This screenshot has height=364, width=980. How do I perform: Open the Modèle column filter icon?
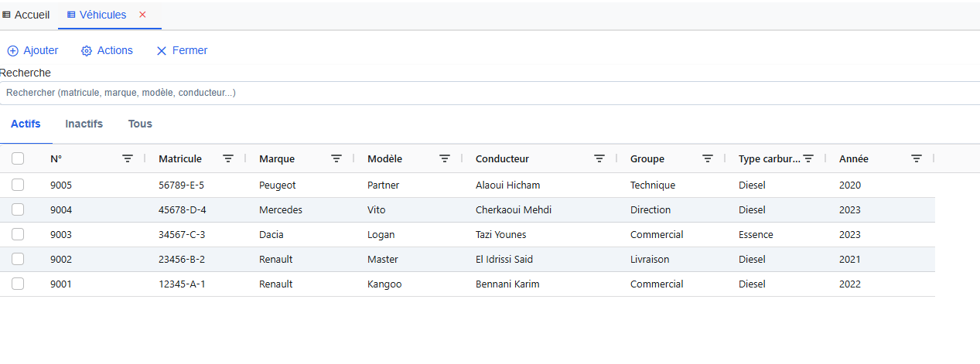[x=445, y=158]
